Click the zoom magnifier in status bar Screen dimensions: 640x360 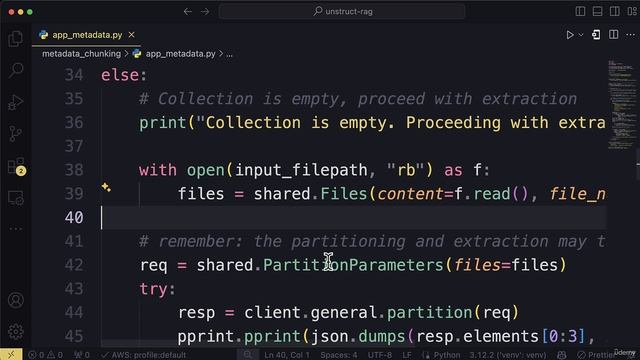tap(248, 355)
